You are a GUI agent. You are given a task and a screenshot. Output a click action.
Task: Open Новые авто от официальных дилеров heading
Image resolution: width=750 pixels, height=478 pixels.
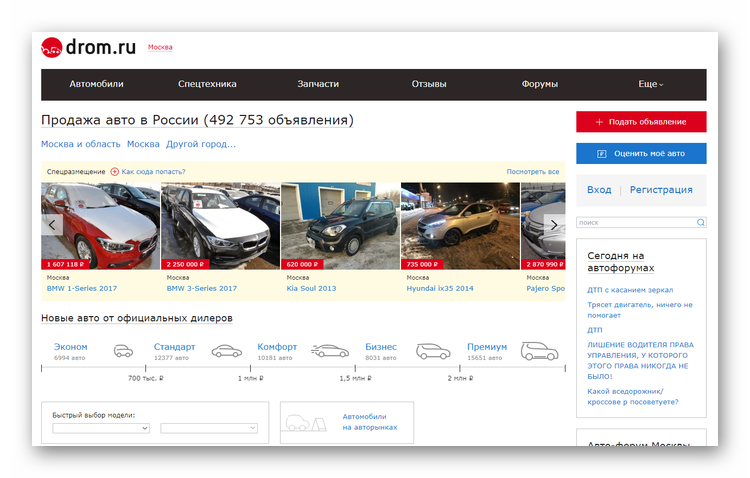click(137, 318)
